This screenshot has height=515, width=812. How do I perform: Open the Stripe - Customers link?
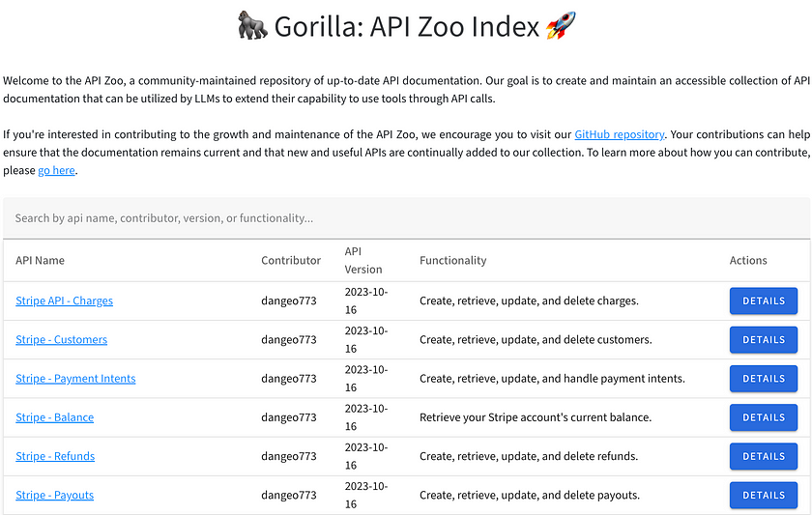coord(62,339)
